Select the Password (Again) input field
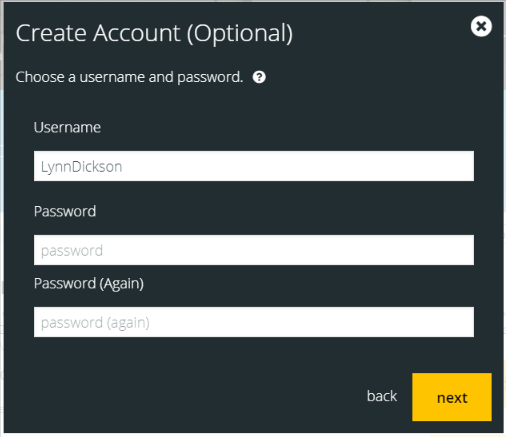 [254, 322]
